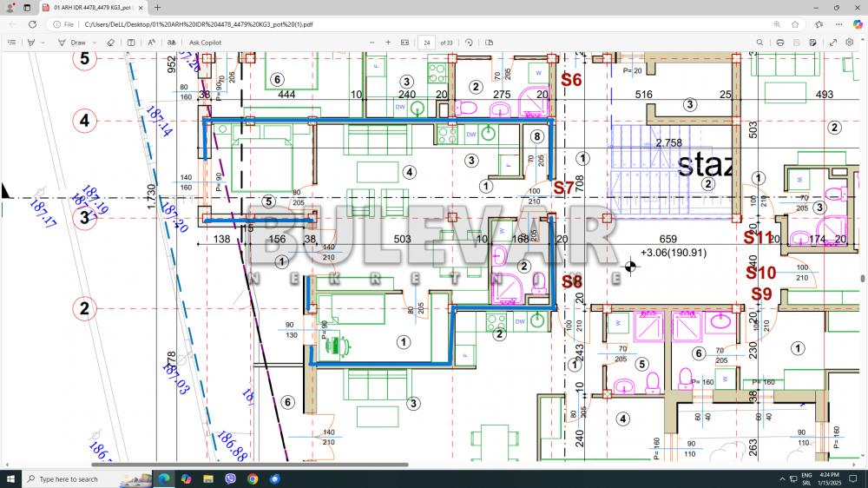Image resolution: width=868 pixels, height=488 pixels.
Task: Zoom in with the plus button
Action: [388, 42]
